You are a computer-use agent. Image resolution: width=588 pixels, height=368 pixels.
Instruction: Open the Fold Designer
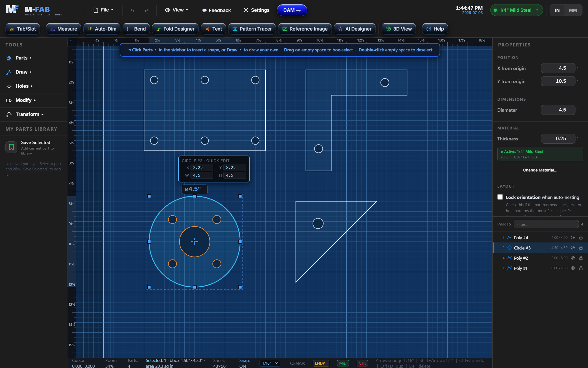click(x=175, y=29)
